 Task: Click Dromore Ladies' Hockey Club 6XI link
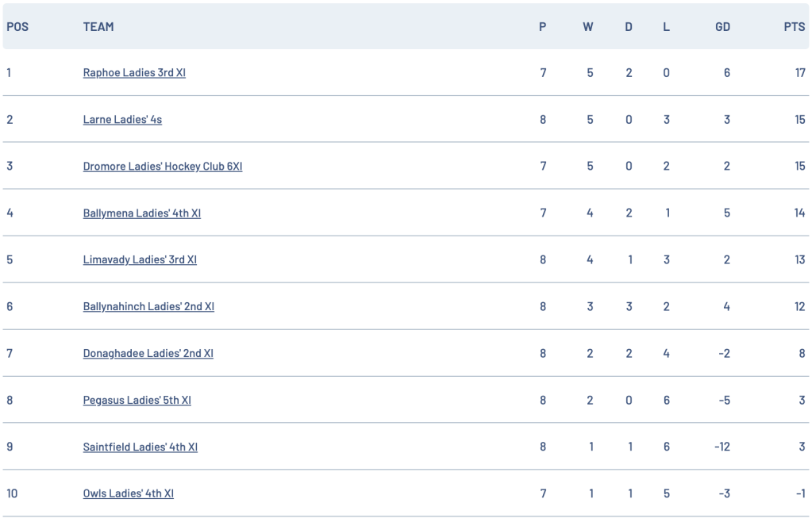click(162, 167)
